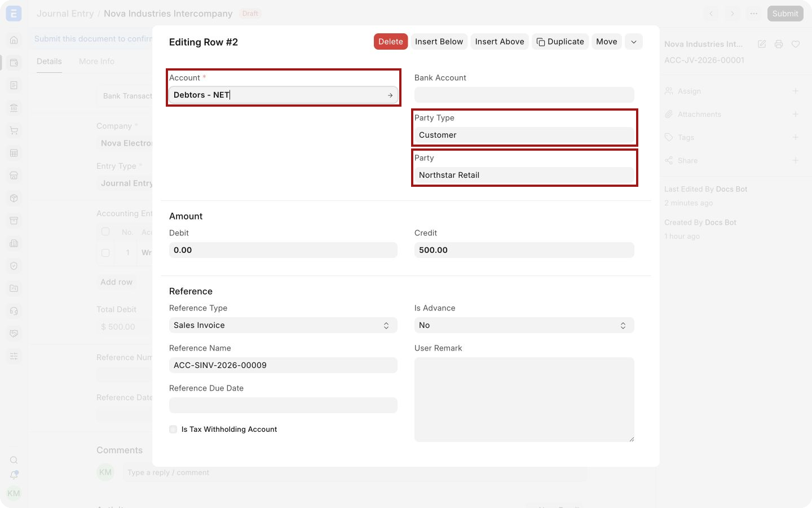
Task: Click the red Delete button
Action: point(391,42)
